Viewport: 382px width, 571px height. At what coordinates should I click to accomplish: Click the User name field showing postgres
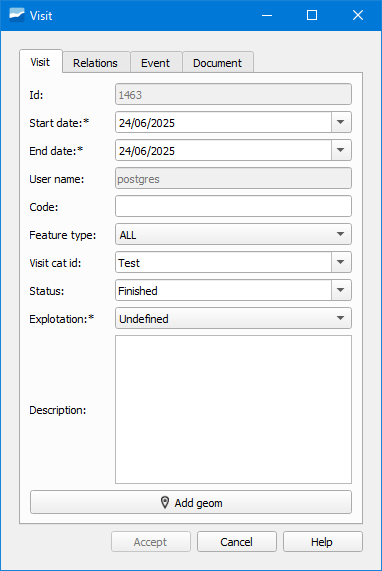coord(233,178)
